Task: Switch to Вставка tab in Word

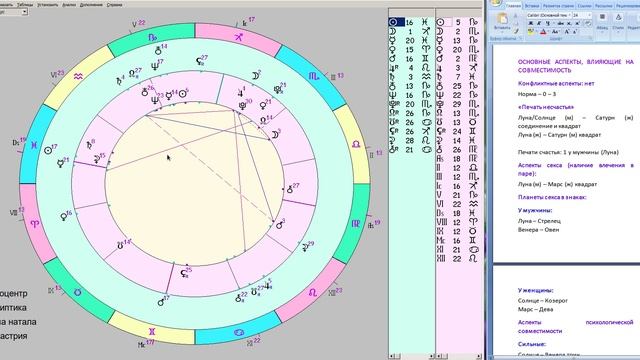Action: (532, 6)
